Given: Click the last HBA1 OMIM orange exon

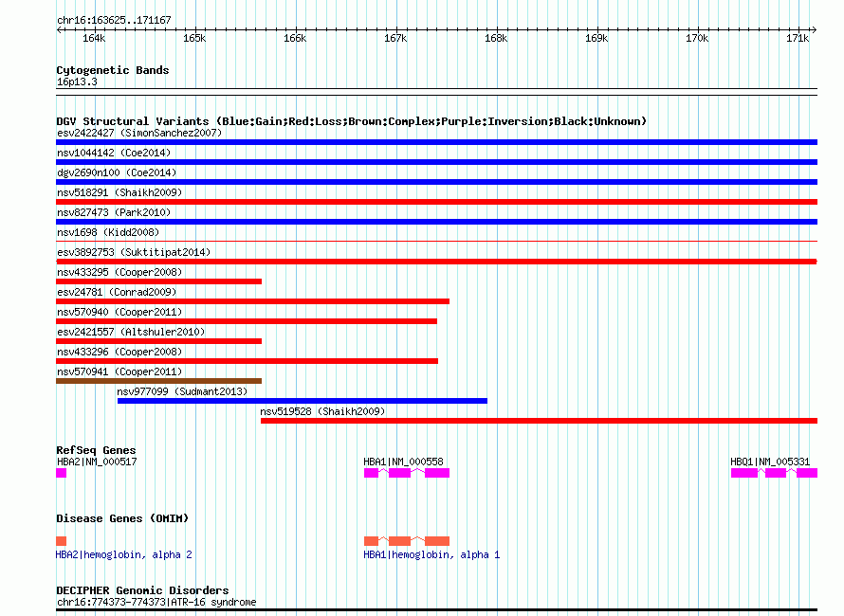Looking at the screenshot, I should pos(437,541).
